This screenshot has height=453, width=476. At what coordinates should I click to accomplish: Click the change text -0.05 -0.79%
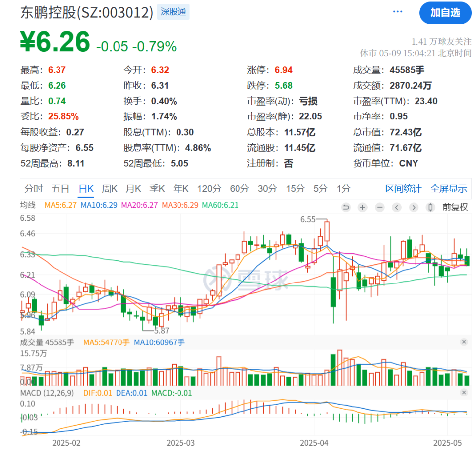[x=136, y=47]
